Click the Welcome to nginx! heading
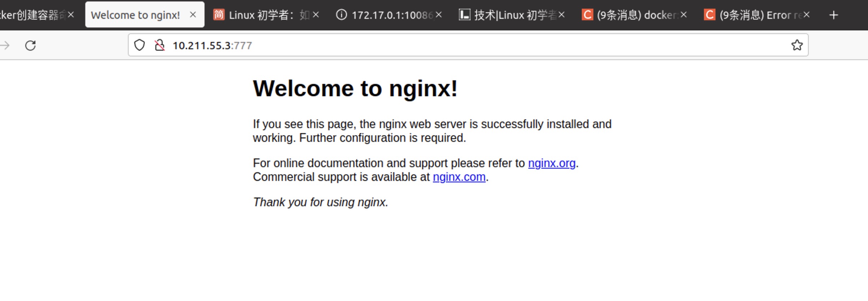Image resolution: width=868 pixels, height=301 pixels. coord(355,88)
